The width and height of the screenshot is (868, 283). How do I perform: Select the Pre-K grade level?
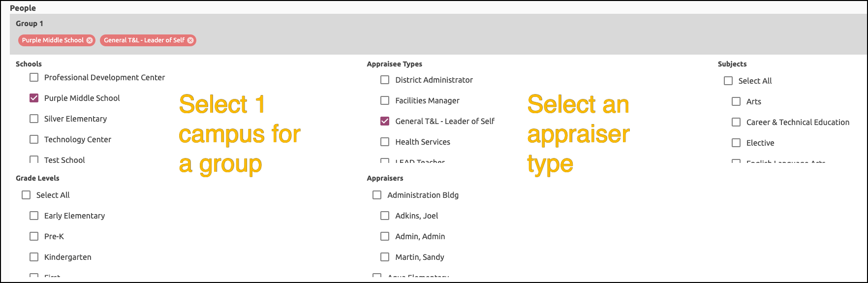[x=34, y=236]
